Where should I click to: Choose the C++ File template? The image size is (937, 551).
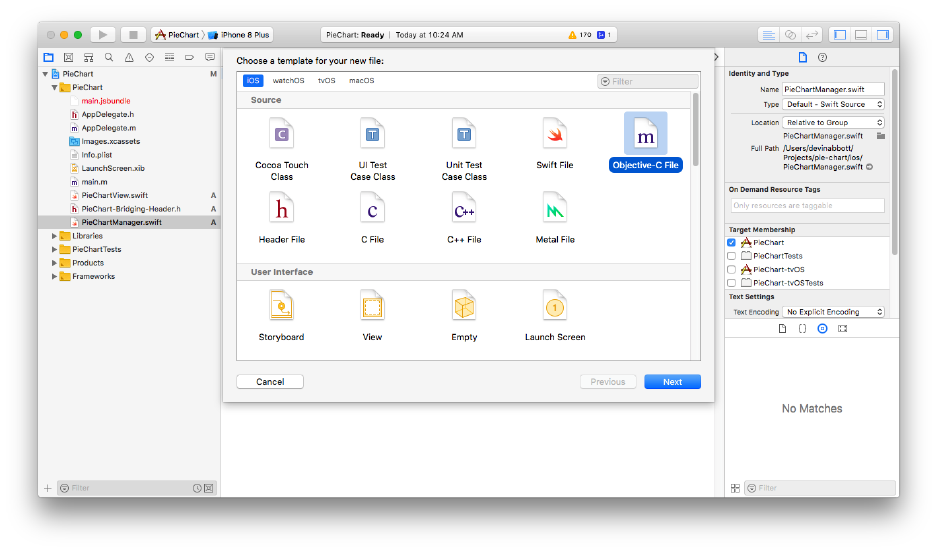click(x=464, y=218)
